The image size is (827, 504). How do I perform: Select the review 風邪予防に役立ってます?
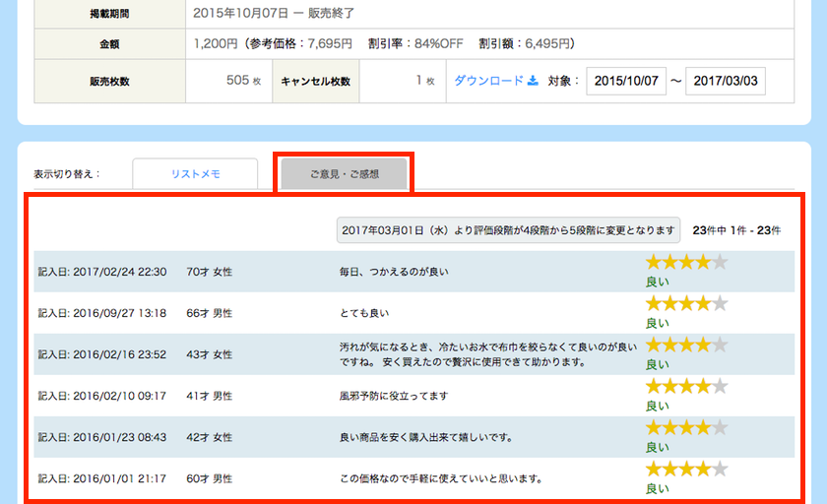coord(394,396)
